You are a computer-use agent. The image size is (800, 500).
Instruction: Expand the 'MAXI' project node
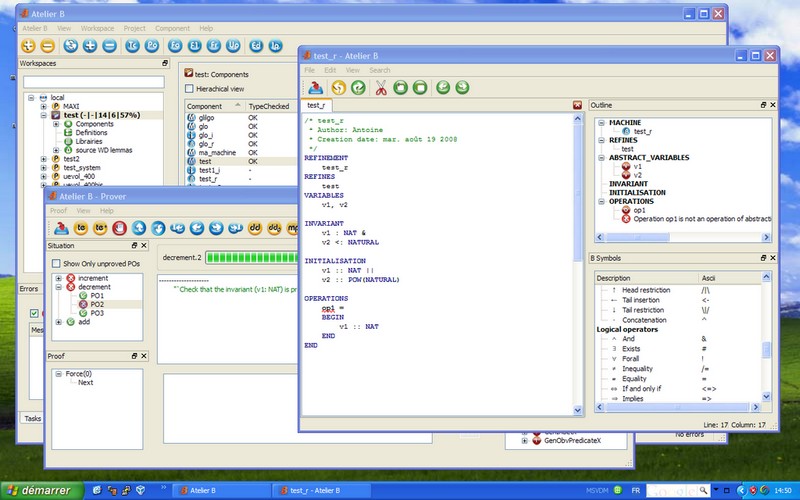(x=43, y=107)
